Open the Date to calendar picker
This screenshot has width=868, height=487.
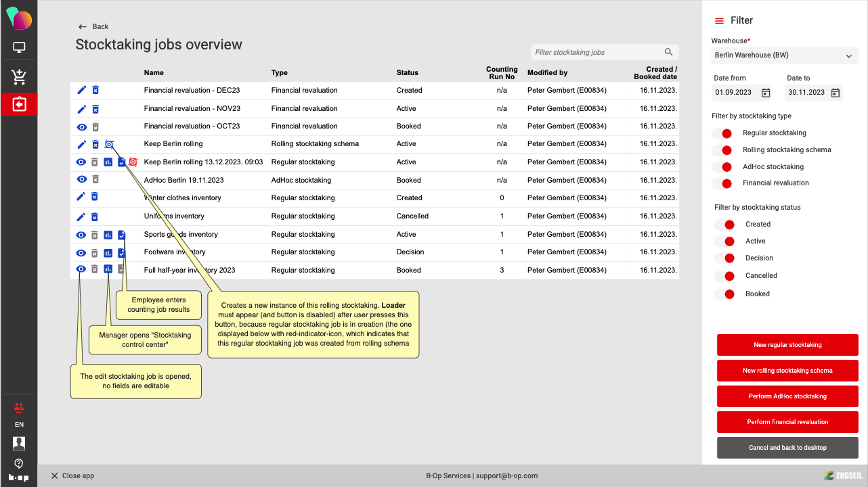click(x=836, y=93)
